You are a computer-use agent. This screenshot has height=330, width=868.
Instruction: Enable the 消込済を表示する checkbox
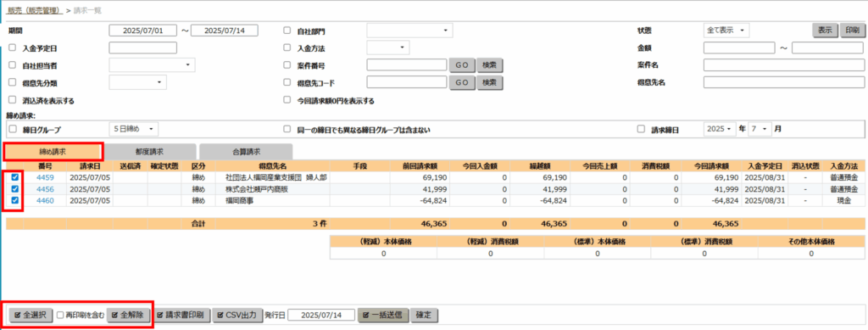click(x=13, y=100)
